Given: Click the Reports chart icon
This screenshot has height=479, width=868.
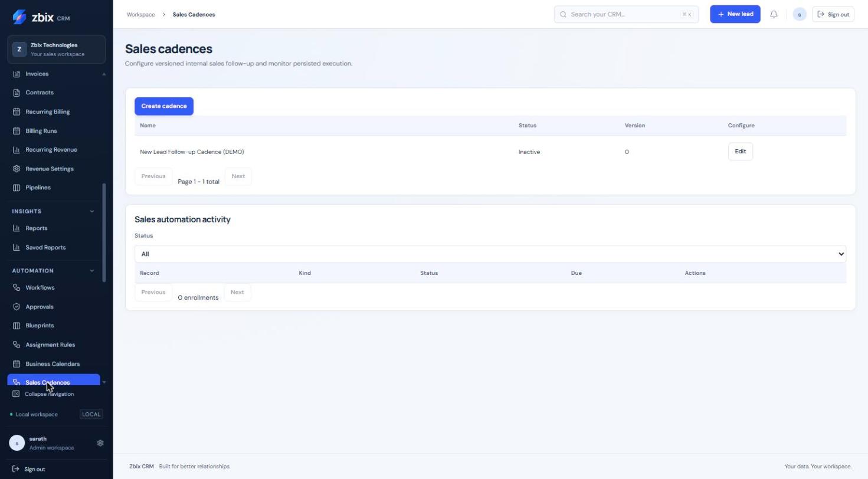Looking at the screenshot, I should point(17,228).
